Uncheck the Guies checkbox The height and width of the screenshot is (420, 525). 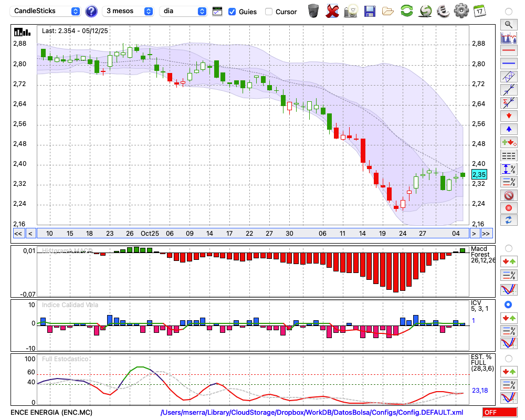tap(232, 12)
